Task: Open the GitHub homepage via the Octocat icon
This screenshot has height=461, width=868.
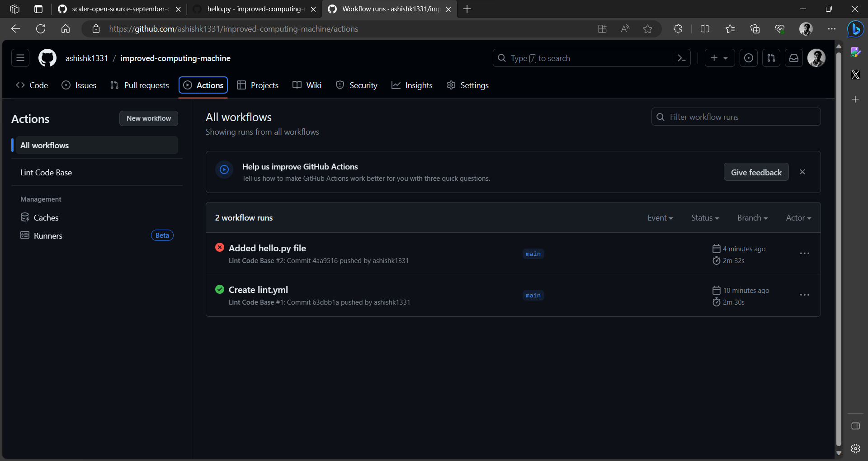Action: [x=47, y=58]
